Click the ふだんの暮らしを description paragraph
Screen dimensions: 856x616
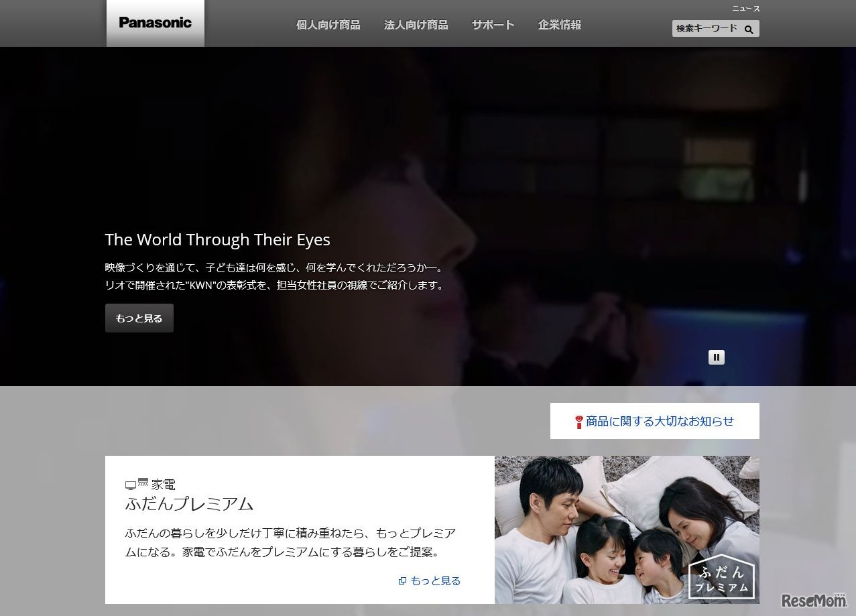coord(291,543)
